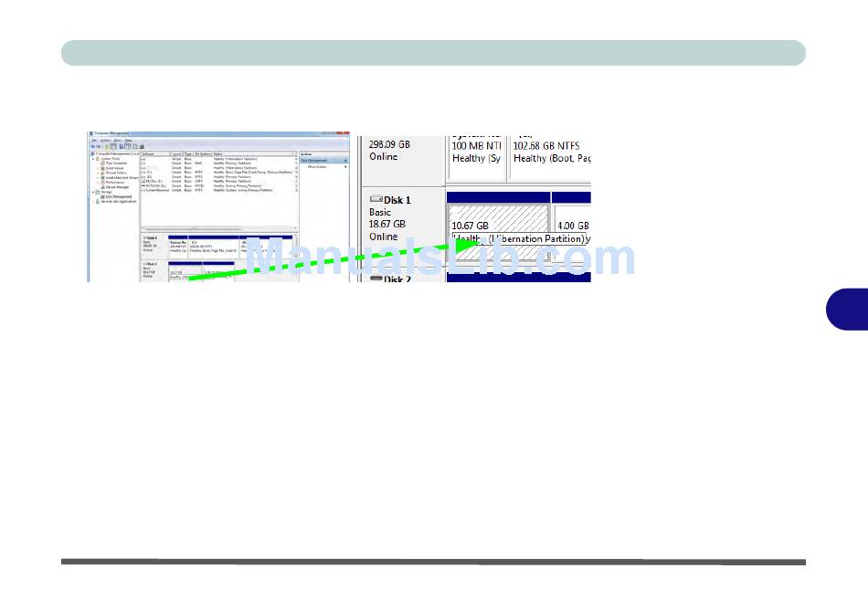The width and height of the screenshot is (868, 611).
Task: Sort volumes by the File System column header
Action: tap(203, 153)
